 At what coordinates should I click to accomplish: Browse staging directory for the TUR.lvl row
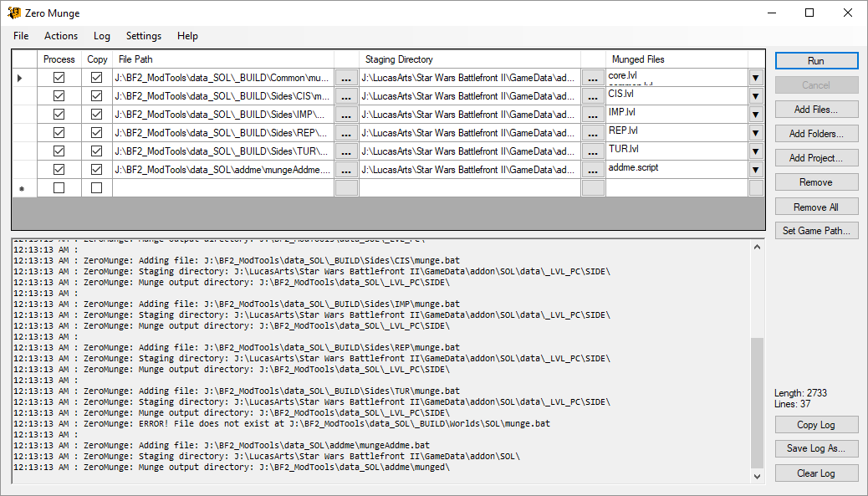(593, 151)
